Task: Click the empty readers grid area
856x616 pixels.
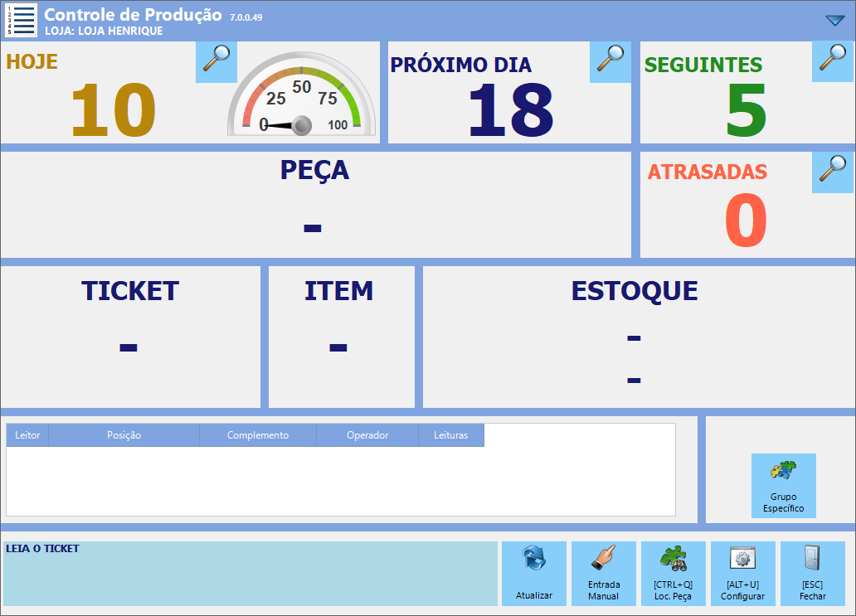Action: 341,481
